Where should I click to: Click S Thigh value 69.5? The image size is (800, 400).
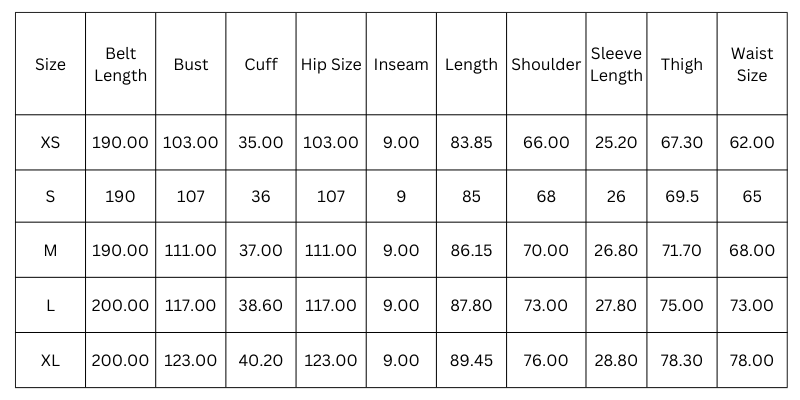[x=682, y=196]
